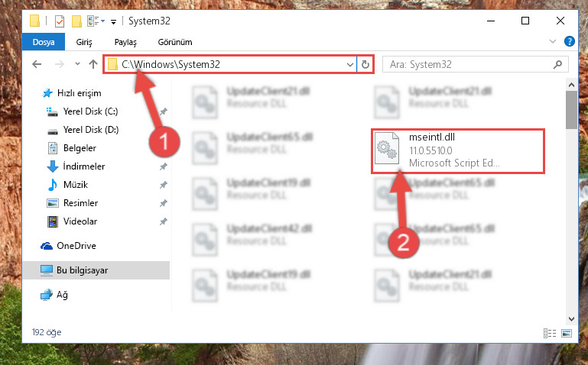Image resolution: width=588 pixels, height=365 pixels.
Task: Toggle pin next to İndirmeler
Action: tap(164, 166)
